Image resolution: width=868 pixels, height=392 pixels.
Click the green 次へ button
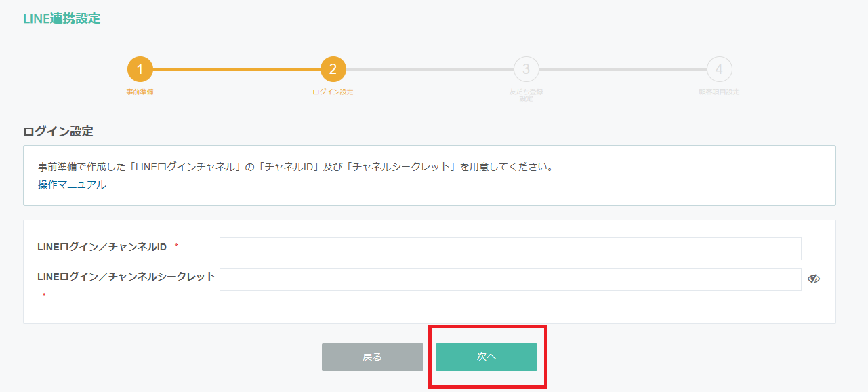pos(487,357)
